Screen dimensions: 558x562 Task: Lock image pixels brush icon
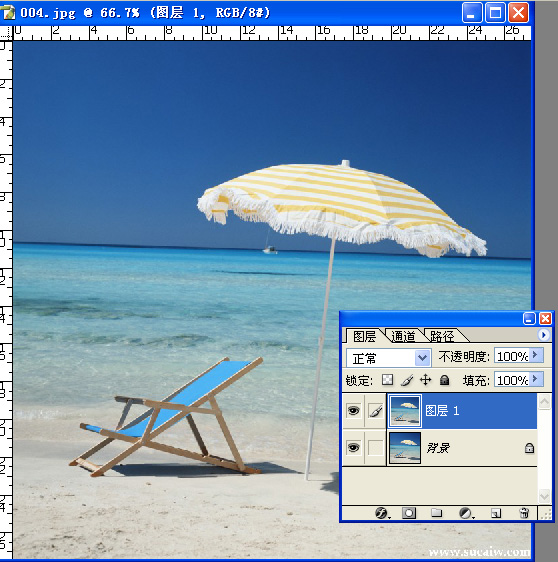point(407,380)
